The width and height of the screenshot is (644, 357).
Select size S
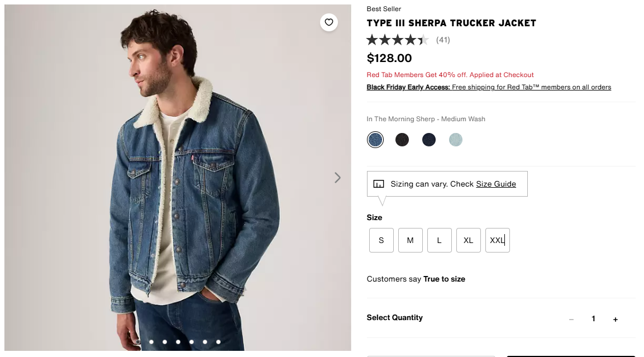pyautogui.click(x=381, y=240)
